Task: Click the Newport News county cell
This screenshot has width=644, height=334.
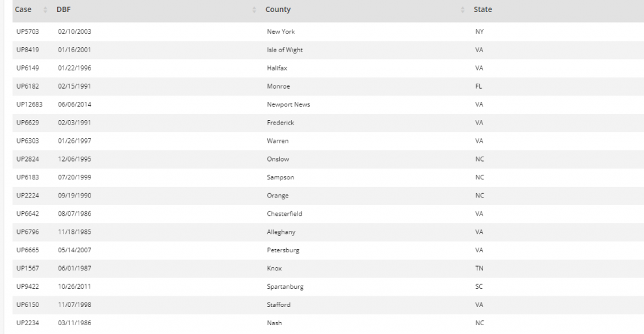Action: coord(288,104)
